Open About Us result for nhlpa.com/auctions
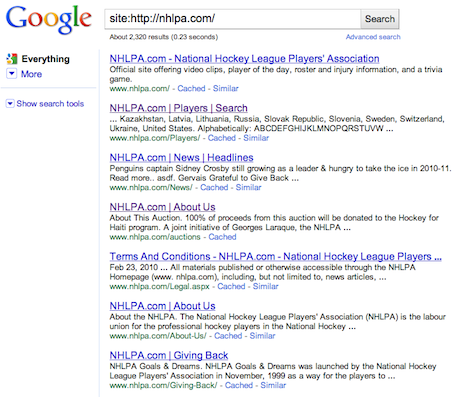 162,207
